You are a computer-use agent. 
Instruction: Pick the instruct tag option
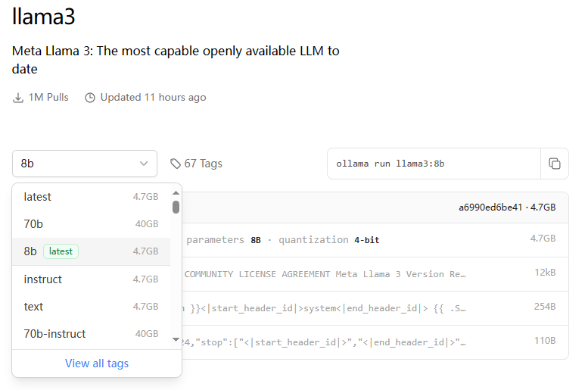coord(91,279)
